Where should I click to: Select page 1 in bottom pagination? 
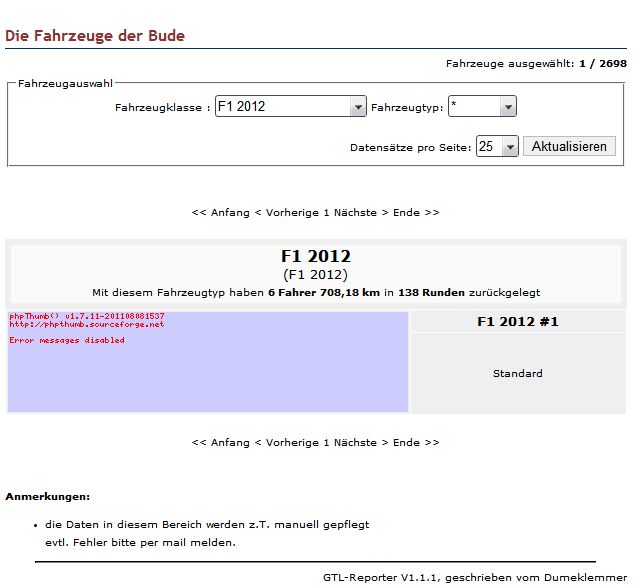326,442
